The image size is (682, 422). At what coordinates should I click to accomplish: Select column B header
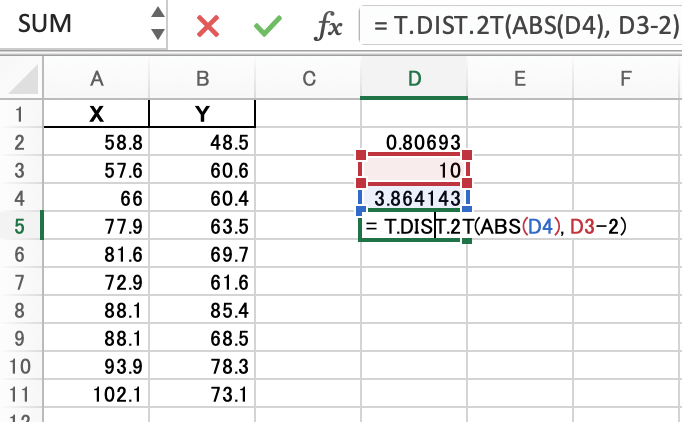pyautogui.click(x=203, y=78)
